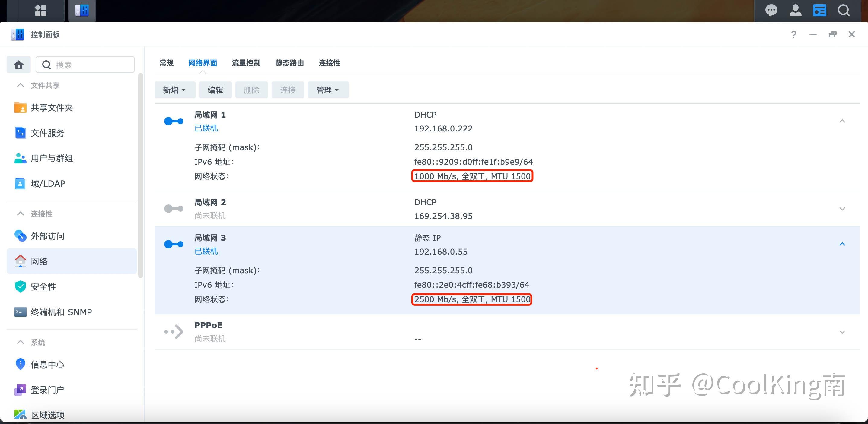Switch to the 流量控制 tab
The height and width of the screenshot is (424, 868).
click(246, 63)
